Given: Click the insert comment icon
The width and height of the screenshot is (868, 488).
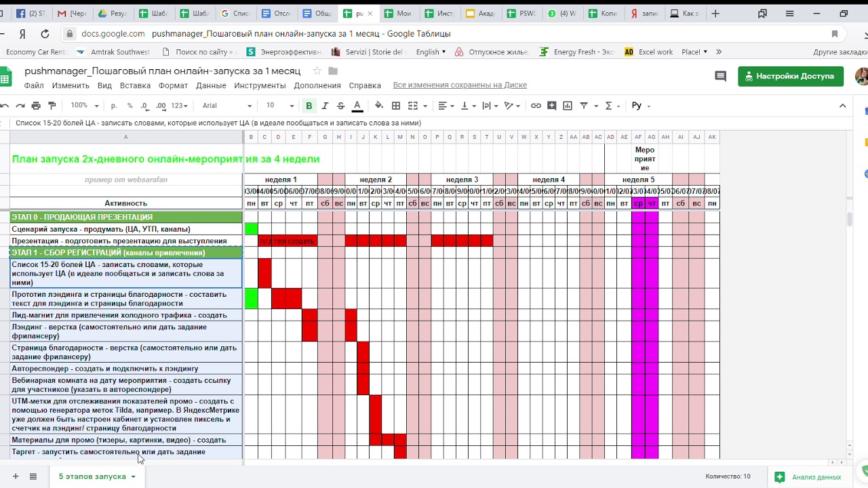Looking at the screenshot, I should [552, 106].
